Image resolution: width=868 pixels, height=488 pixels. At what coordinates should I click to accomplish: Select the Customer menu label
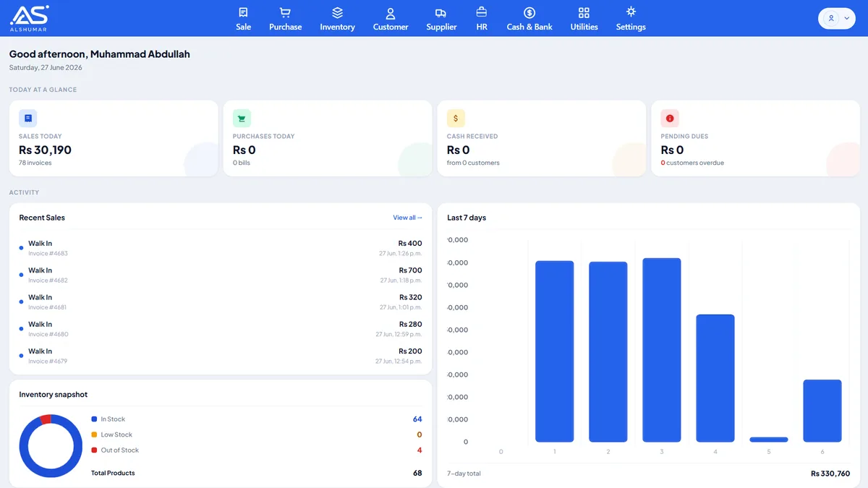point(391,27)
